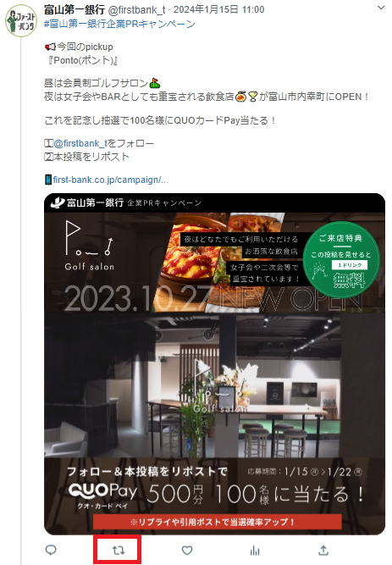
Task: Open the first-bank.co.jp/campaign link
Action: coord(111,180)
